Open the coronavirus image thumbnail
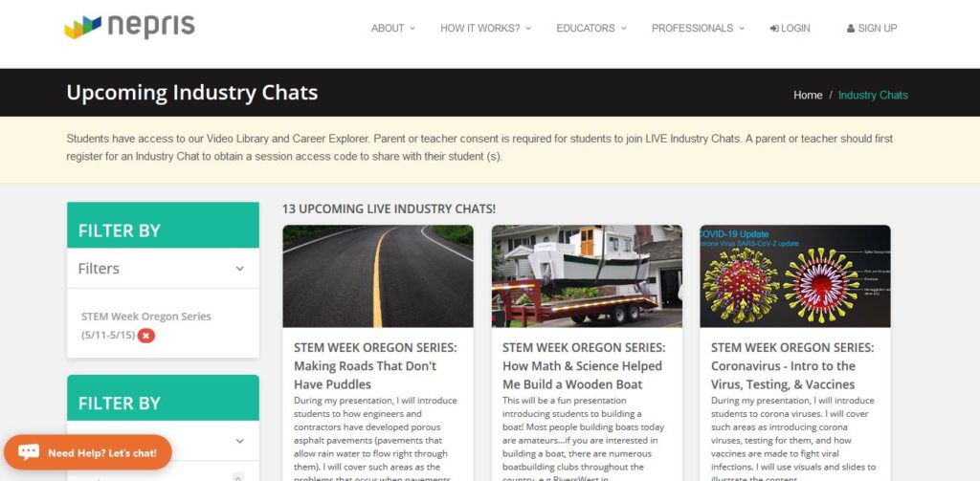The width and height of the screenshot is (980, 481). (x=795, y=276)
